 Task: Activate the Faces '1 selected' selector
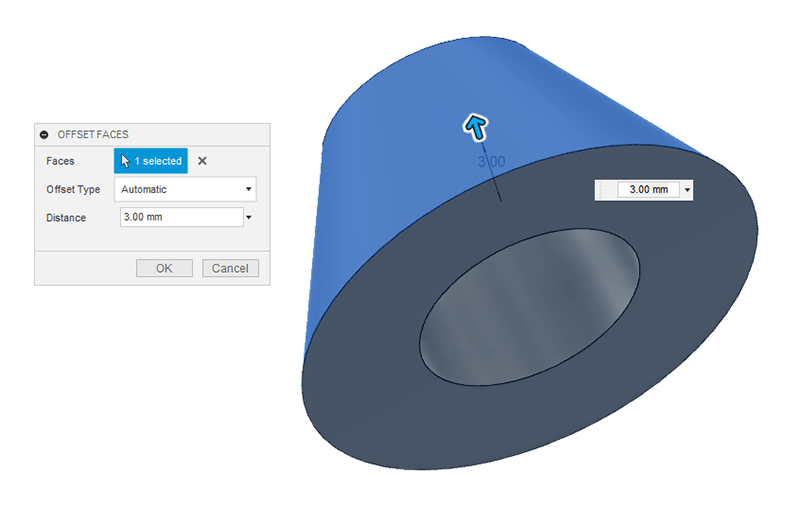tap(151, 161)
